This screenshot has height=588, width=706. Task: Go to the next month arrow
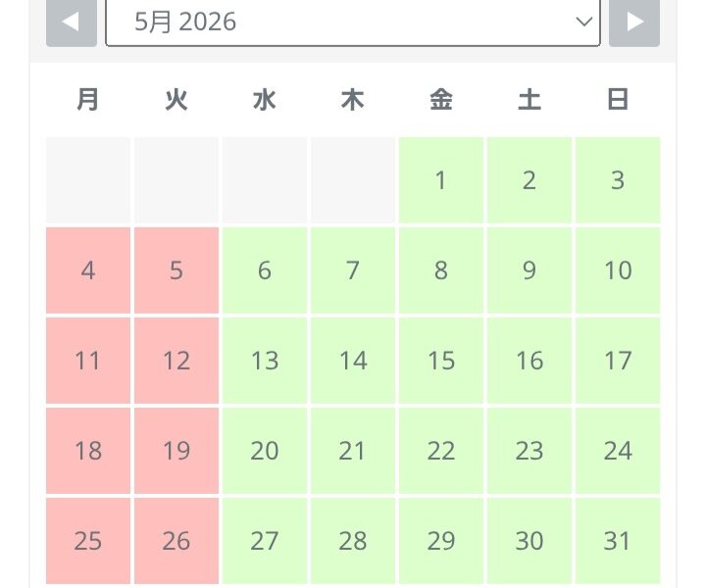634,22
